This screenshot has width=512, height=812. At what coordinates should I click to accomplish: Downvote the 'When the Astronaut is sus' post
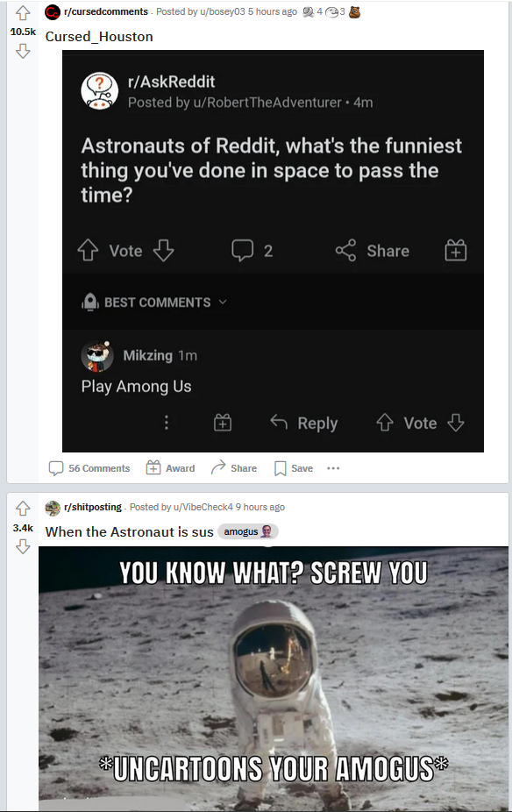(23, 546)
